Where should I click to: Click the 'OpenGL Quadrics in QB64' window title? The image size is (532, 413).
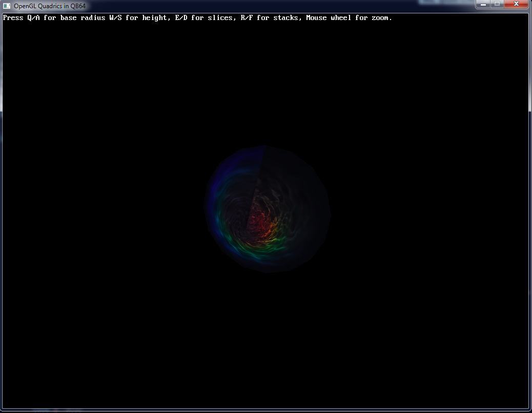click(50, 6)
